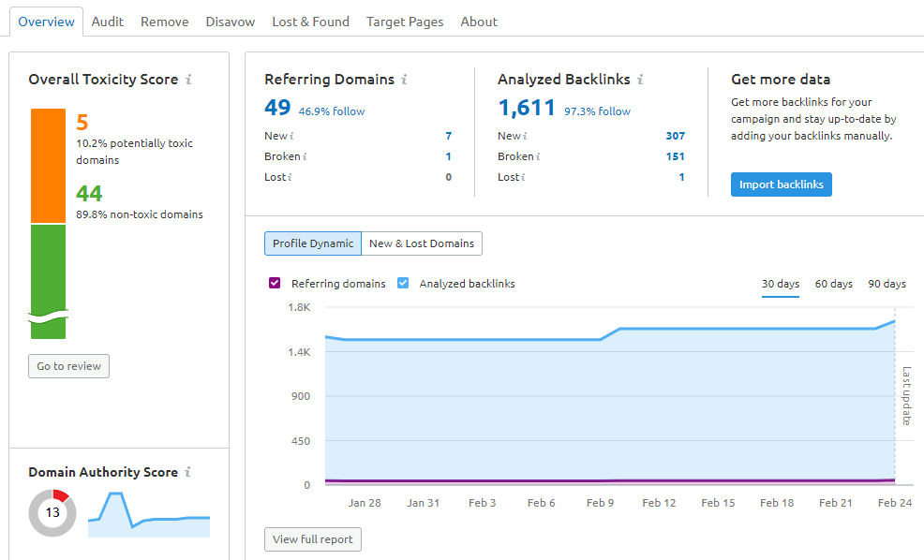Switch to the Overview tab
This screenshot has width=924, height=560.
(x=46, y=22)
